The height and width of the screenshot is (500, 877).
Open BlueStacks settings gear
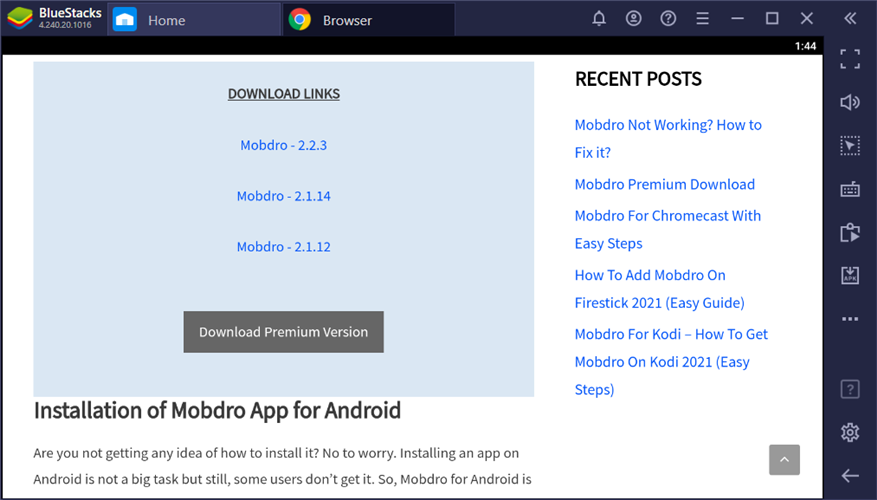[850, 432]
